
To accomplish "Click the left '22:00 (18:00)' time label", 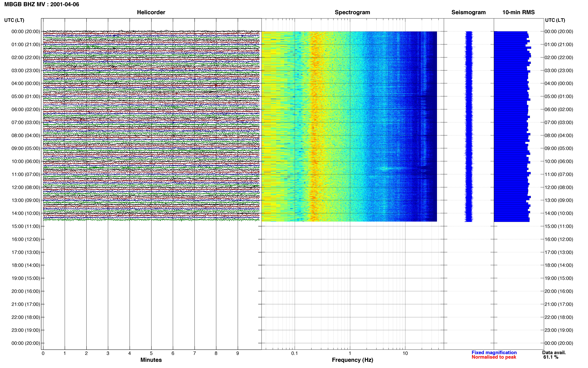I will pyautogui.click(x=26, y=317).
